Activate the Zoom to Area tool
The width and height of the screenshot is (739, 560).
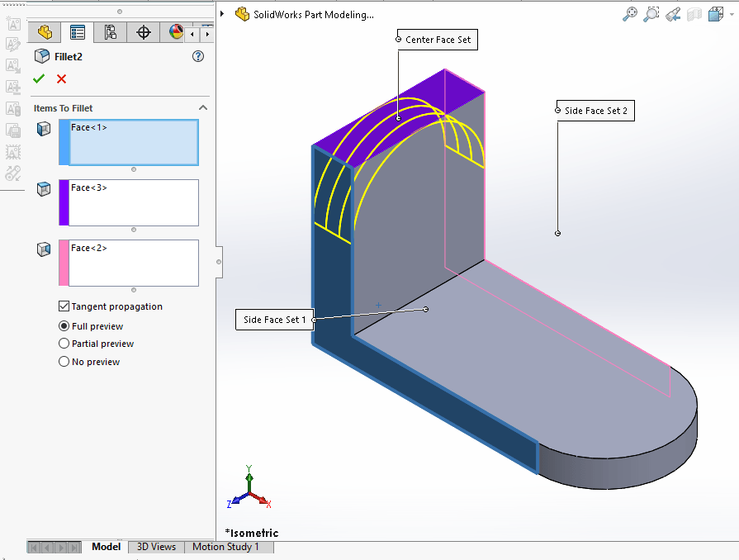click(651, 14)
